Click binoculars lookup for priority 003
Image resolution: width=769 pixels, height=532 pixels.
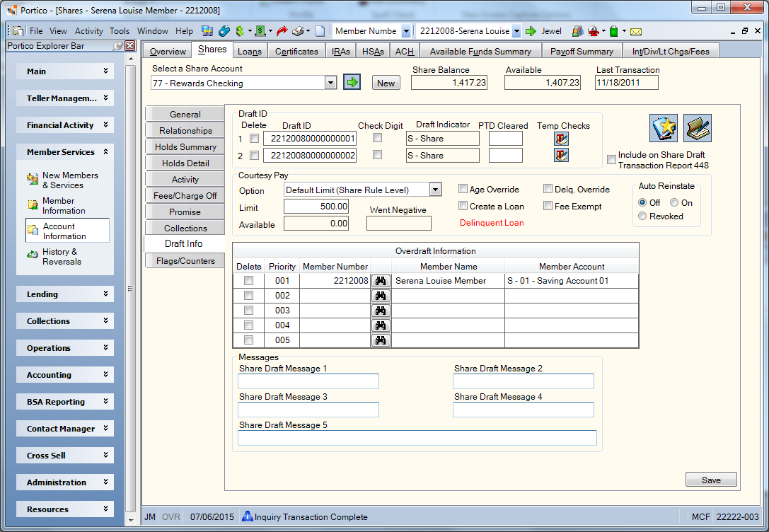(381, 311)
